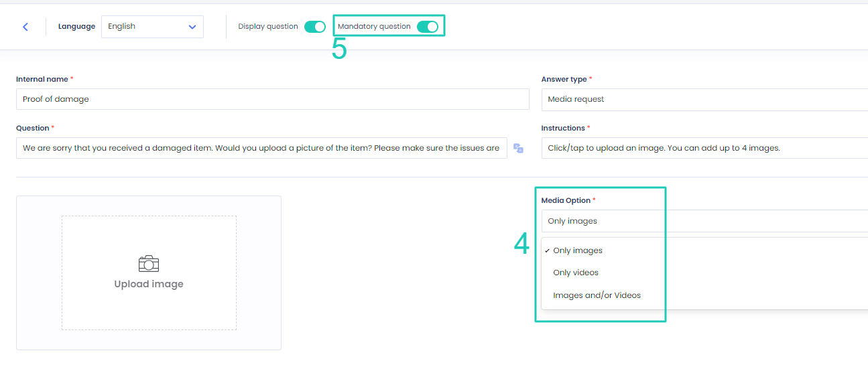Click the Upload image text
868x373 pixels.
click(149, 284)
